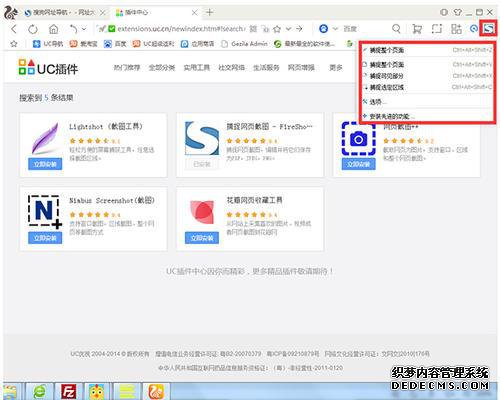Click the undo closed tab arrow icon
The image size is (500, 400).
point(73,29)
